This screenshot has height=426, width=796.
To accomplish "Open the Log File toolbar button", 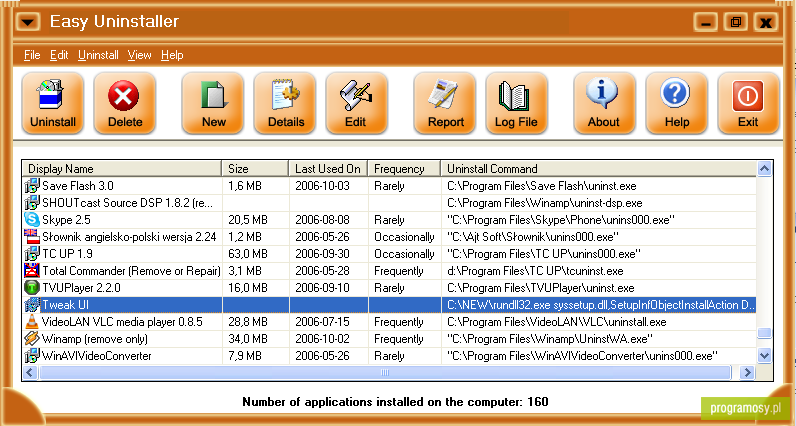I will tap(516, 103).
